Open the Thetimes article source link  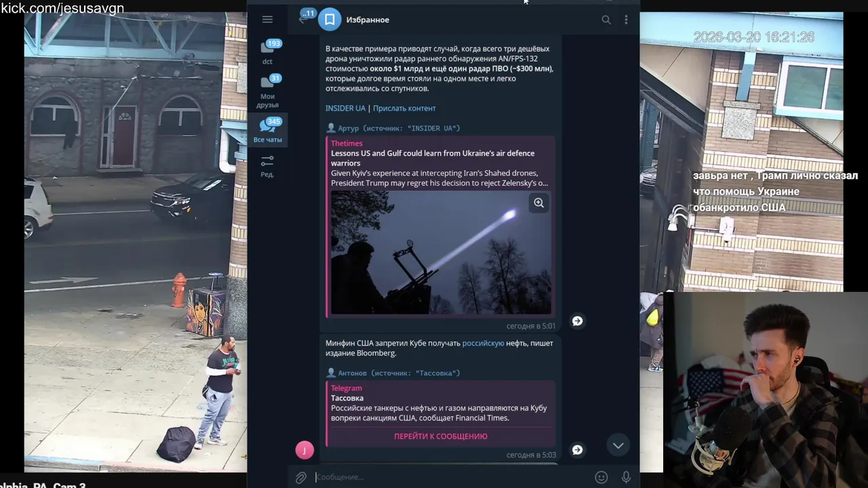pyautogui.click(x=347, y=143)
